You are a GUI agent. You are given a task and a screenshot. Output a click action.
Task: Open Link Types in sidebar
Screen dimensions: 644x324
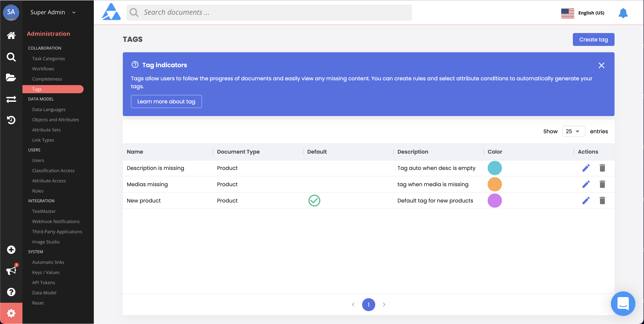(43, 140)
